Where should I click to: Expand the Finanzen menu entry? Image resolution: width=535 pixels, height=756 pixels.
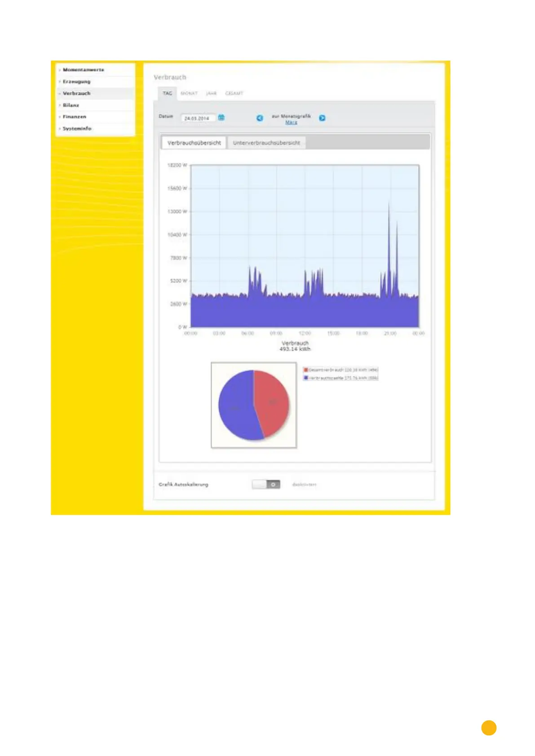(x=96, y=117)
